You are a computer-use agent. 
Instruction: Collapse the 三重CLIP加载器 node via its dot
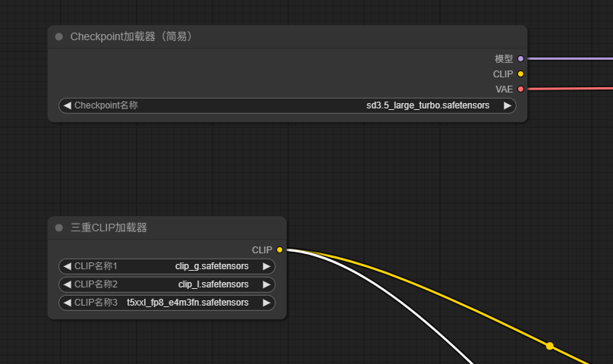[x=59, y=227]
